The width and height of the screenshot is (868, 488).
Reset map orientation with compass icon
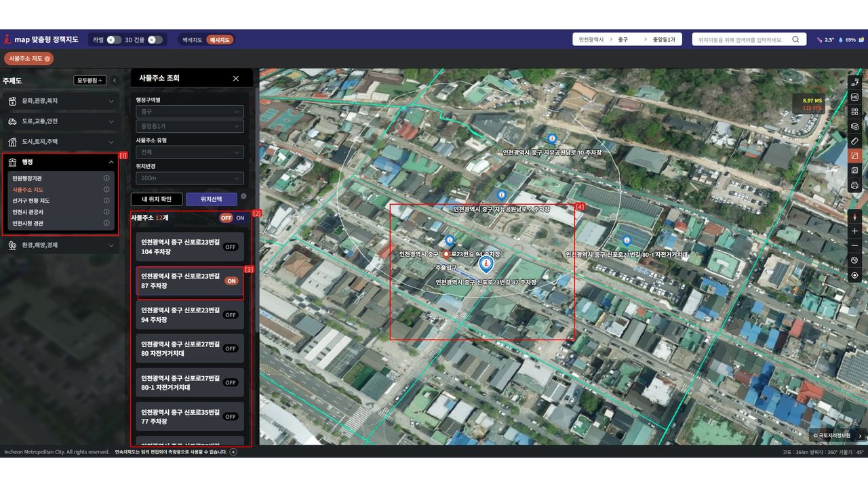[x=854, y=216]
